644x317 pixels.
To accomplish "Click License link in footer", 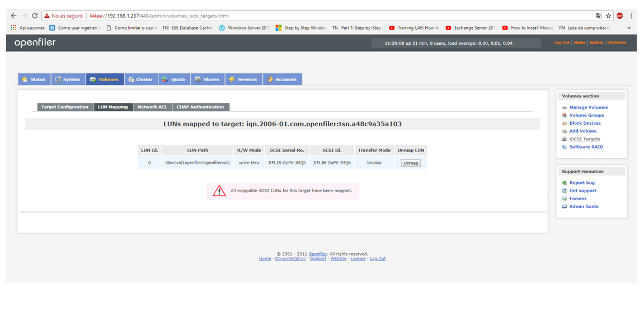I will click(x=358, y=259).
